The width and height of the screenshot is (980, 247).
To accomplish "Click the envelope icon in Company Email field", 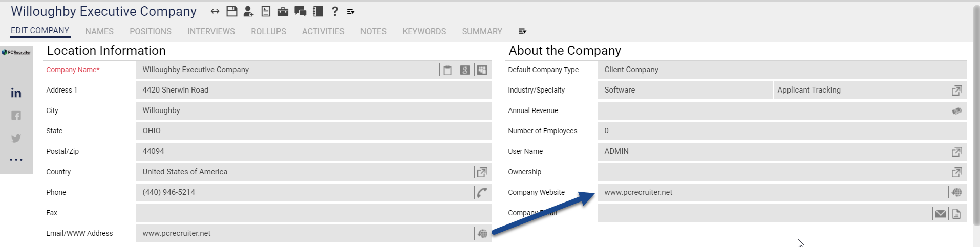I will (941, 214).
